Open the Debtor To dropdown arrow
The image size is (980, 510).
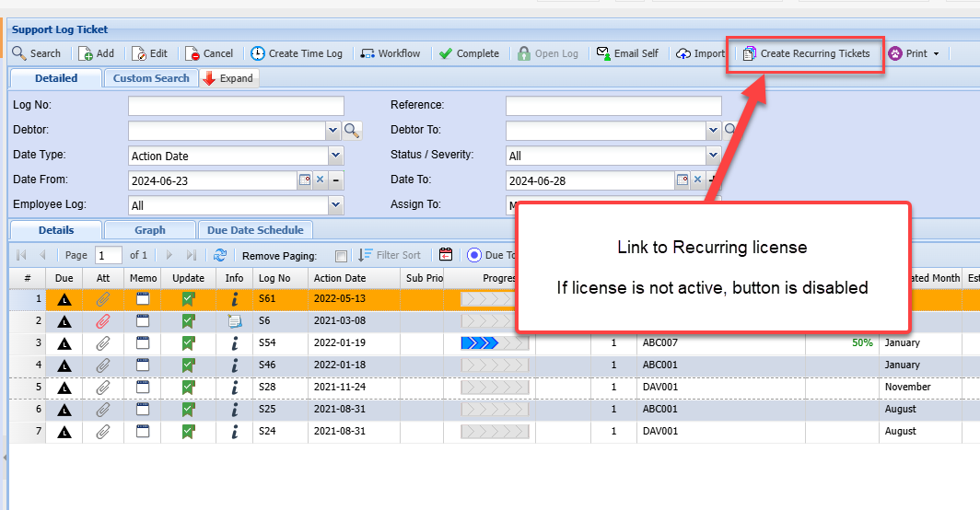tap(713, 130)
